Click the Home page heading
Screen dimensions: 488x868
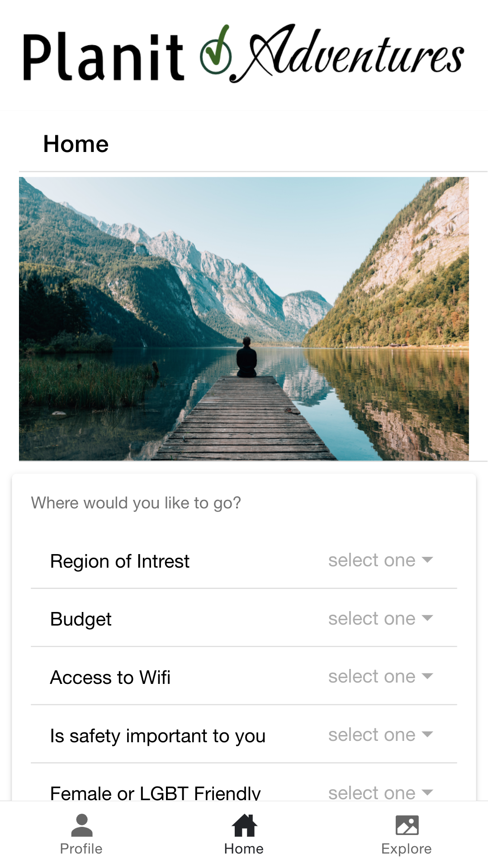click(76, 144)
